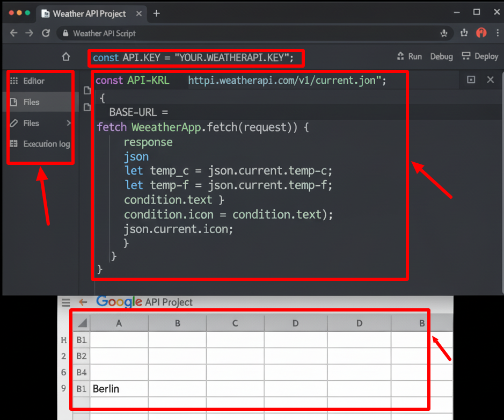The image size is (504, 420).
Task: Open the browser three-dot menu
Action: 498,32
